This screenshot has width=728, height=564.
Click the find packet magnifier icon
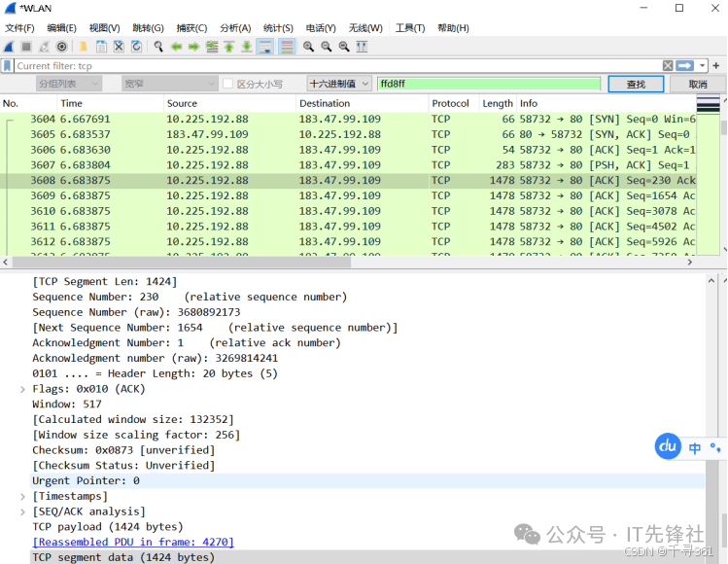[158, 47]
